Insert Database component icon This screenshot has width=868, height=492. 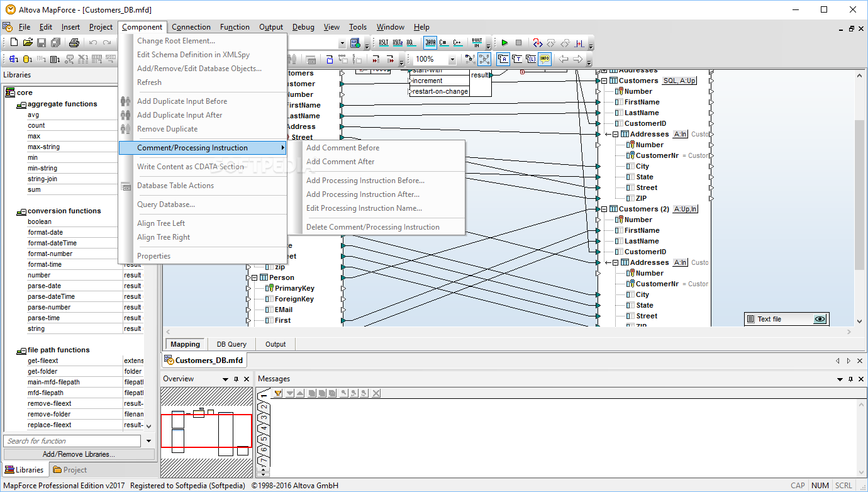(x=28, y=59)
